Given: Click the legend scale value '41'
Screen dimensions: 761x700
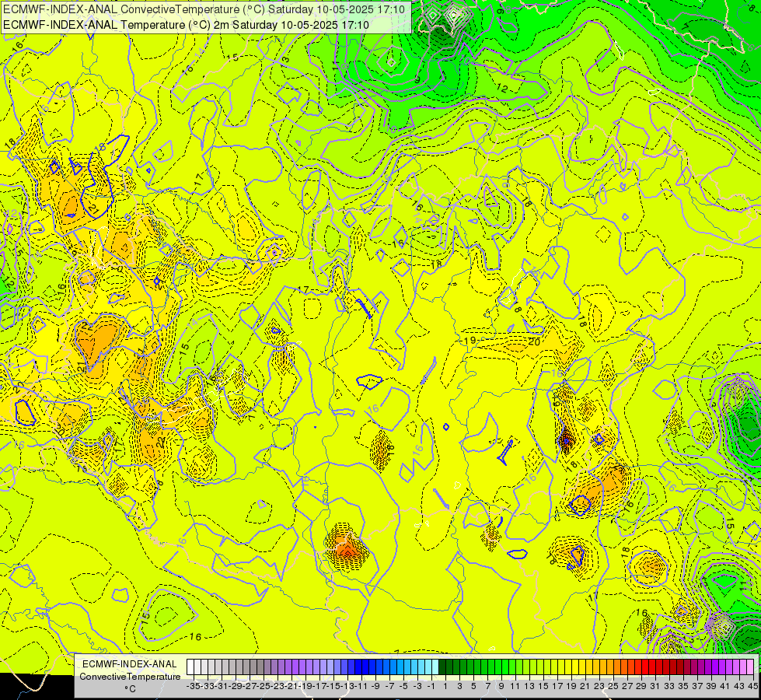Looking at the screenshot, I should point(724,687).
